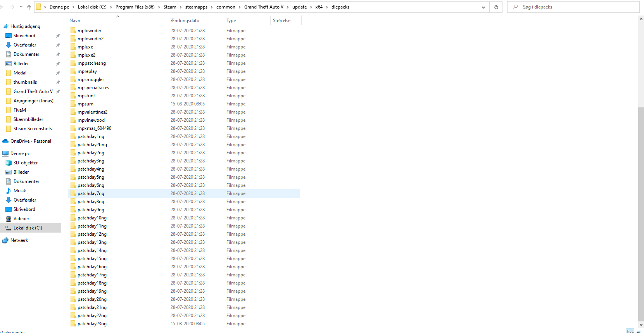Jump to 'Program Files (x86)' breadcrumb
This screenshot has height=333, width=644.
click(135, 7)
